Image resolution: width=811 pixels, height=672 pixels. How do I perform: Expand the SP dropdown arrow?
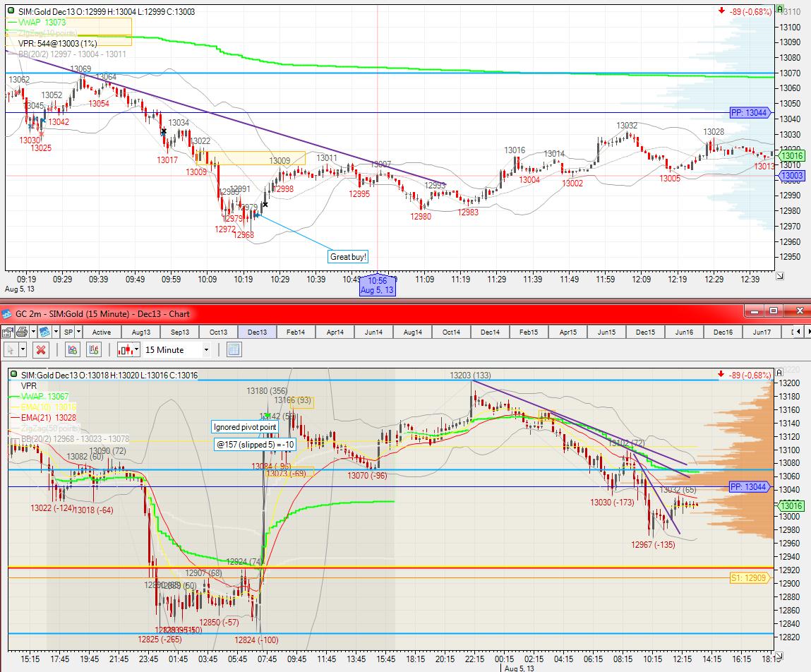click(78, 332)
